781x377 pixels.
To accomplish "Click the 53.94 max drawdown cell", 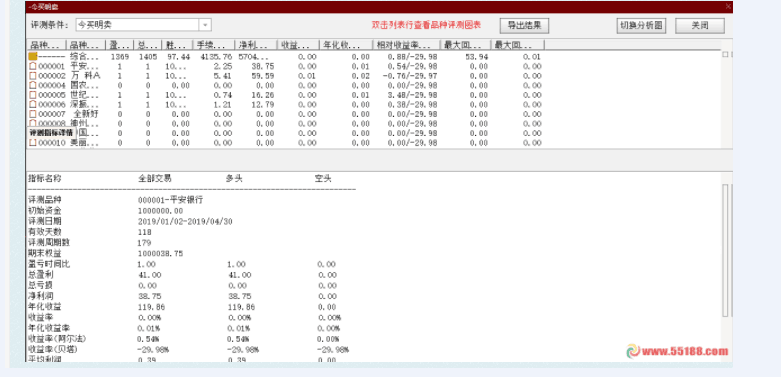I will 477,57.
